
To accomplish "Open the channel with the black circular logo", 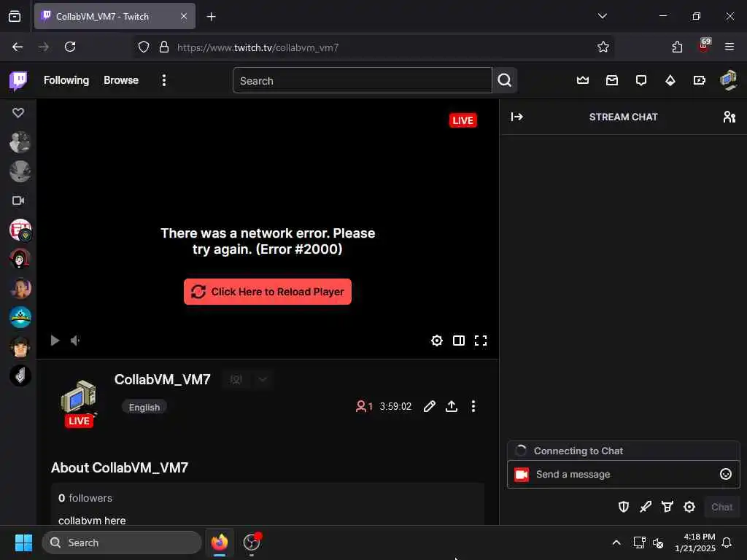I will click(x=20, y=376).
